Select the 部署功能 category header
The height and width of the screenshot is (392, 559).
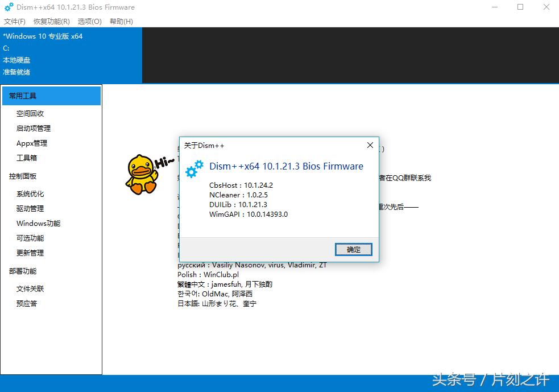23,271
